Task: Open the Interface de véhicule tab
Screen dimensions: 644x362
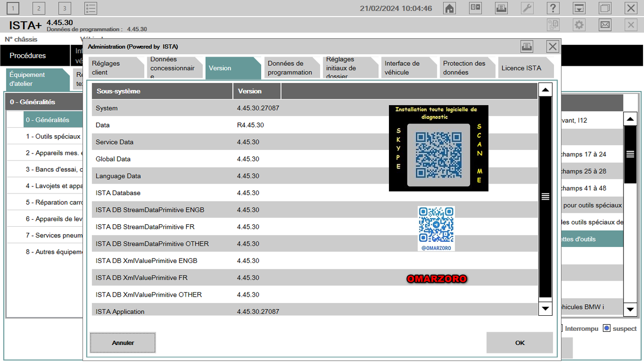Action: coord(408,68)
